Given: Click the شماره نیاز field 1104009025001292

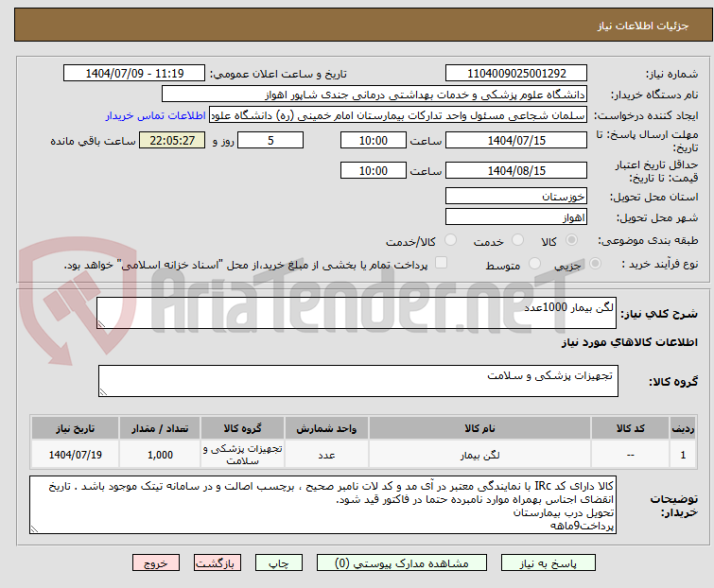Looking at the screenshot, I should click(516, 74).
